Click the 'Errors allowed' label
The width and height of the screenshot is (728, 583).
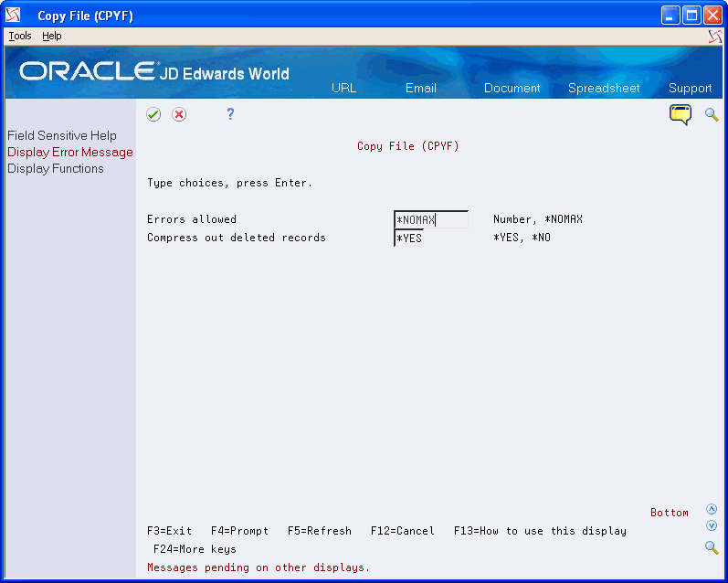coord(192,219)
